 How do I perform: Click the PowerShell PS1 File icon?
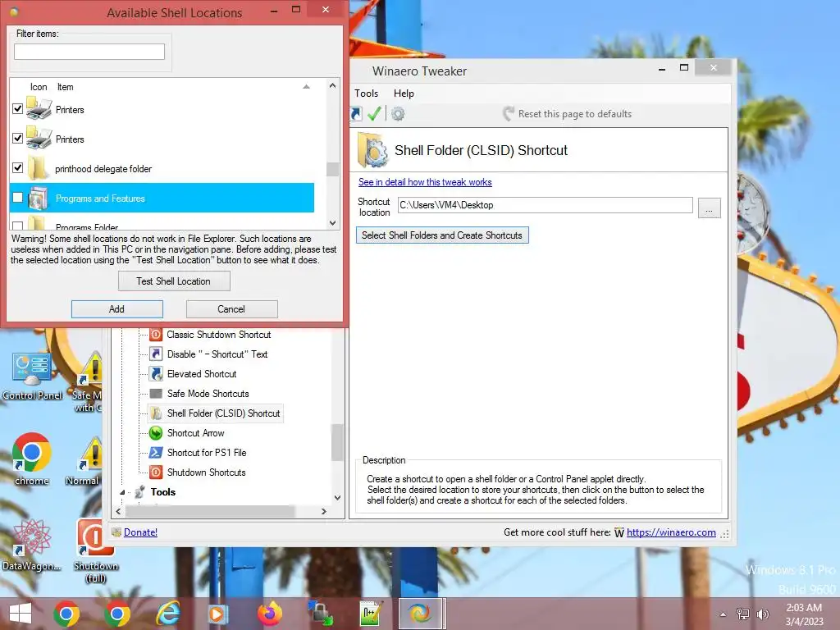click(155, 453)
